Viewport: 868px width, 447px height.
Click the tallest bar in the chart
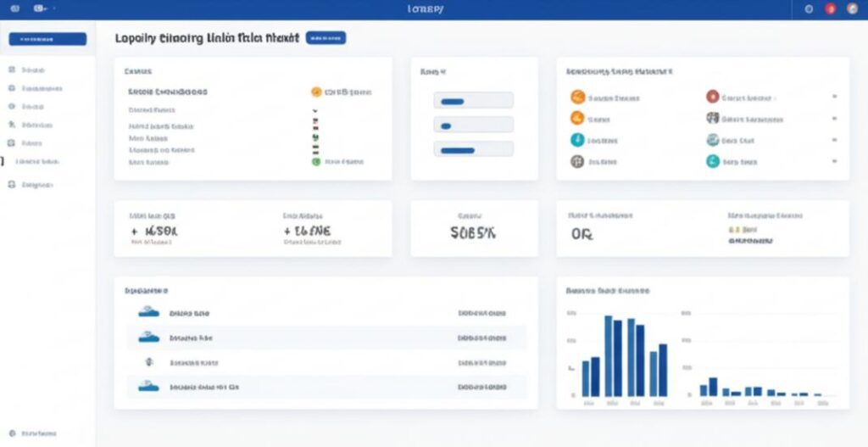click(608, 355)
